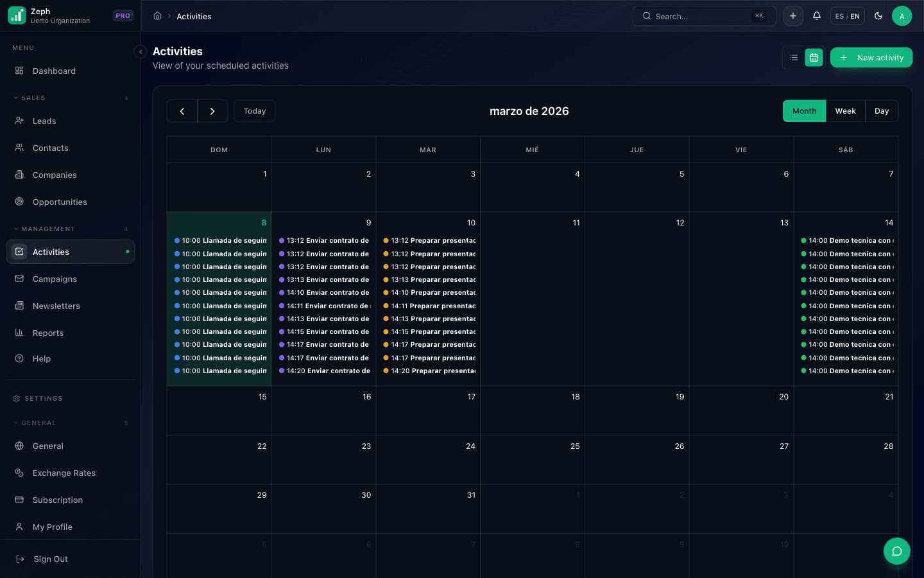Open the green user avatar menu
The height and width of the screenshot is (578, 924).
point(902,16)
